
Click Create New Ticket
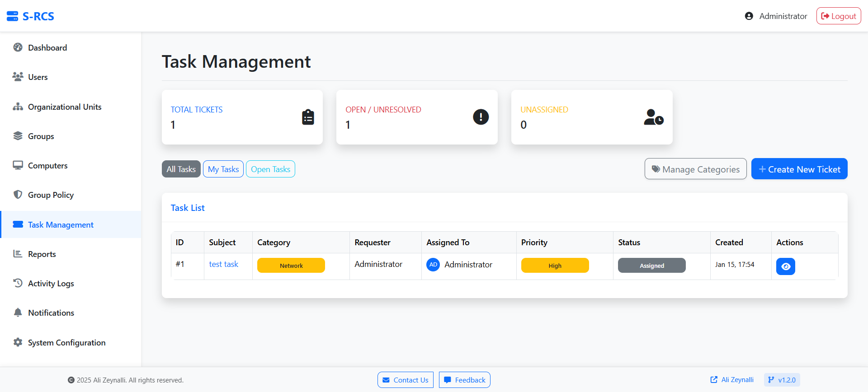pyautogui.click(x=799, y=169)
